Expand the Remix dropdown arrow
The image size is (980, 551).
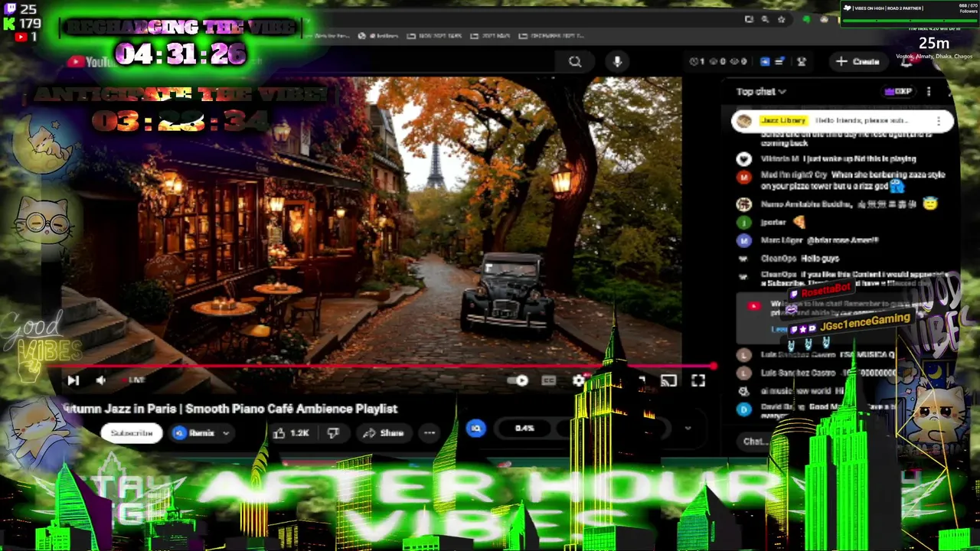tap(226, 433)
